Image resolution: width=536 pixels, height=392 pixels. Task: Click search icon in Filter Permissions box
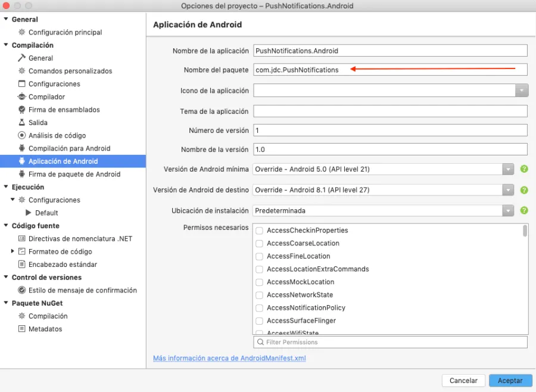tap(260, 342)
